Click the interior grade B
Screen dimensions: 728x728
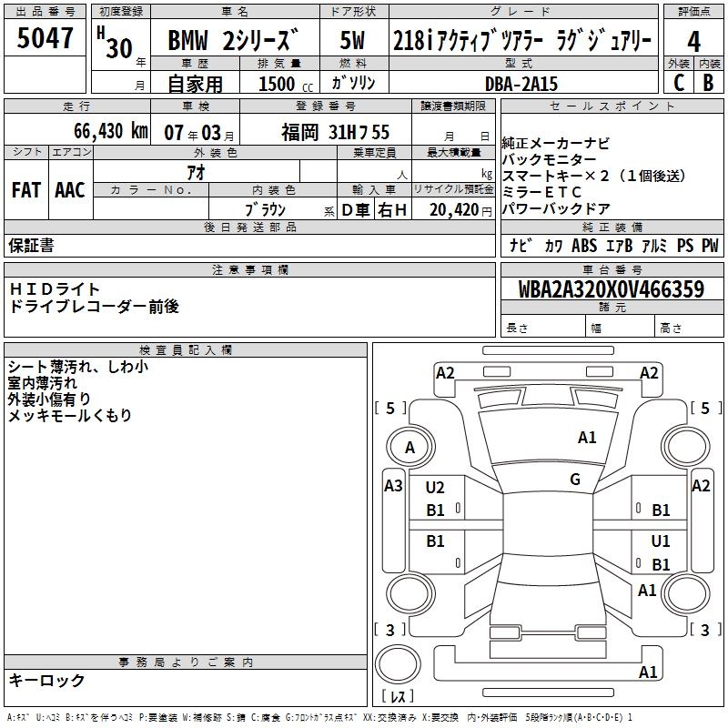[x=708, y=83]
